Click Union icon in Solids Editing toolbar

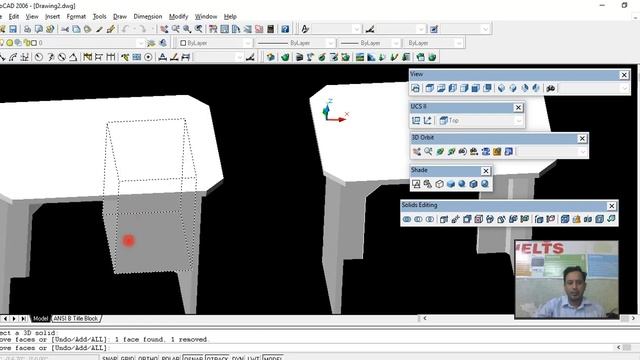pyautogui.click(x=407, y=219)
